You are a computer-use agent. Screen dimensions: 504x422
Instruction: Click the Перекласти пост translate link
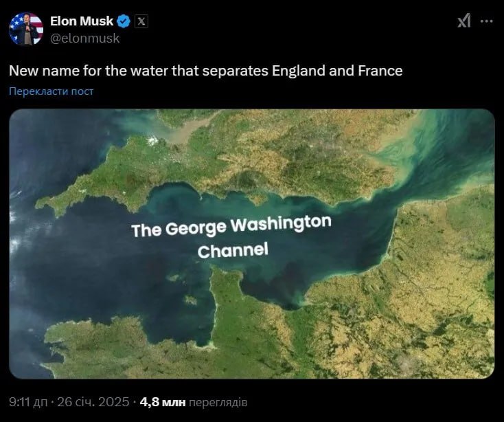tap(51, 91)
